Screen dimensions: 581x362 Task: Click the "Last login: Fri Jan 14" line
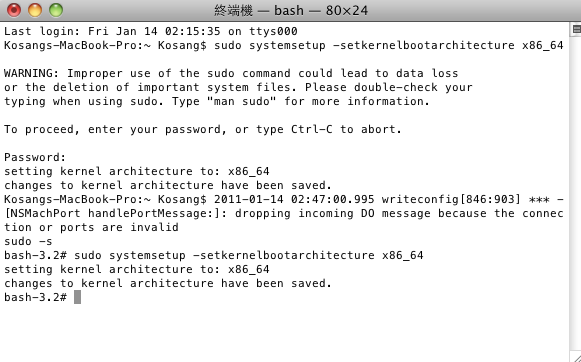tap(81, 31)
